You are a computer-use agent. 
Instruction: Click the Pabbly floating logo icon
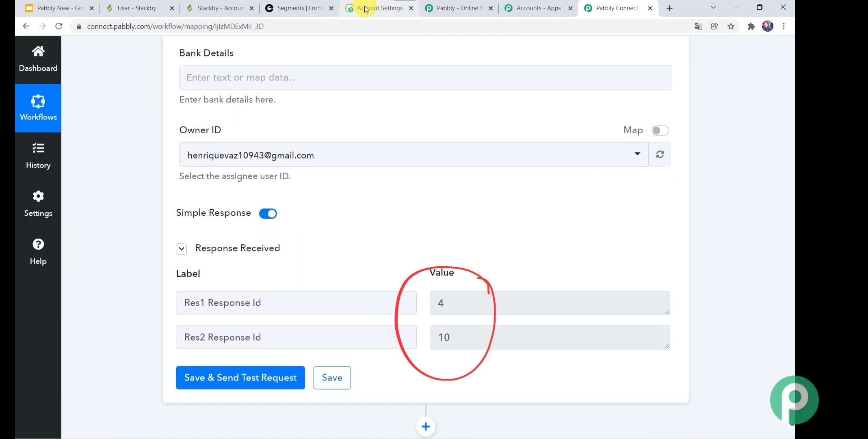[x=794, y=400]
